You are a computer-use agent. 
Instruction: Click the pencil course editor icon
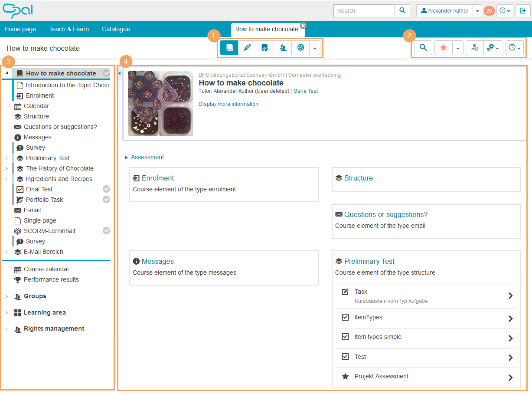pyautogui.click(x=247, y=48)
